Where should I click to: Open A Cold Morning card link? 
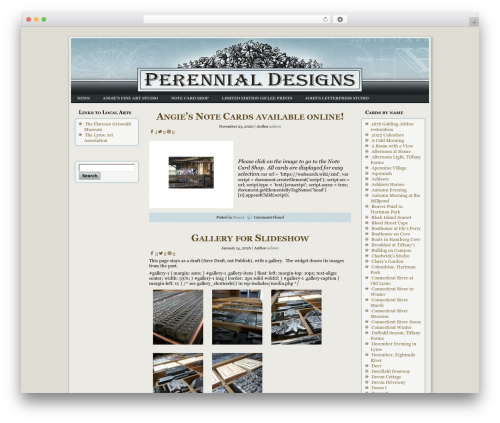tap(387, 141)
